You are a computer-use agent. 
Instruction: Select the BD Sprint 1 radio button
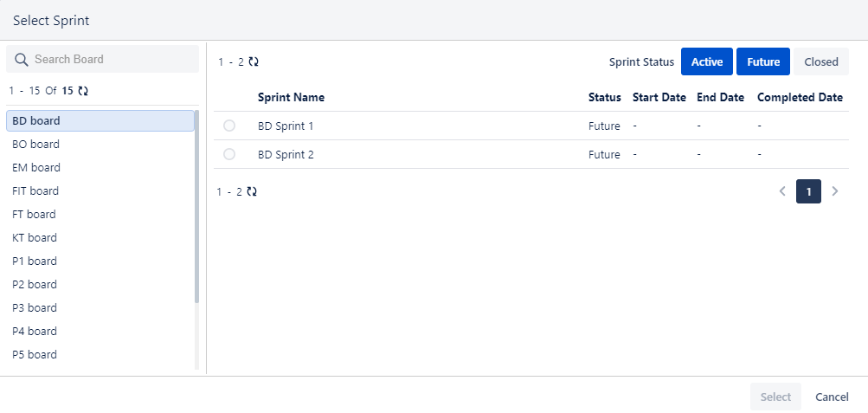(x=229, y=126)
